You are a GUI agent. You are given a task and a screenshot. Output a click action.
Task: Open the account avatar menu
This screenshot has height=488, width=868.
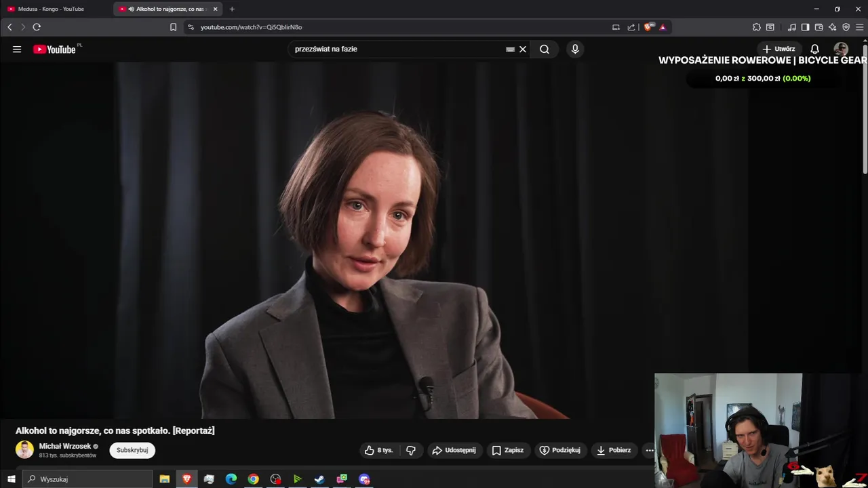(841, 49)
